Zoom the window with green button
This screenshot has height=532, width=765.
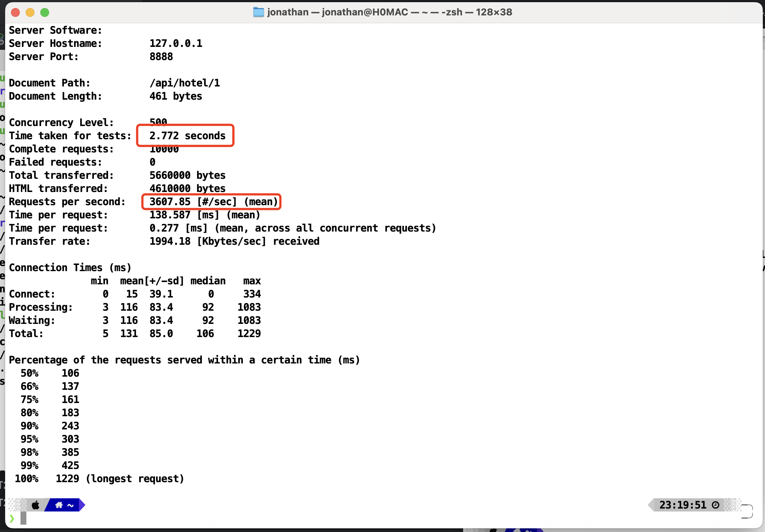tap(45, 12)
